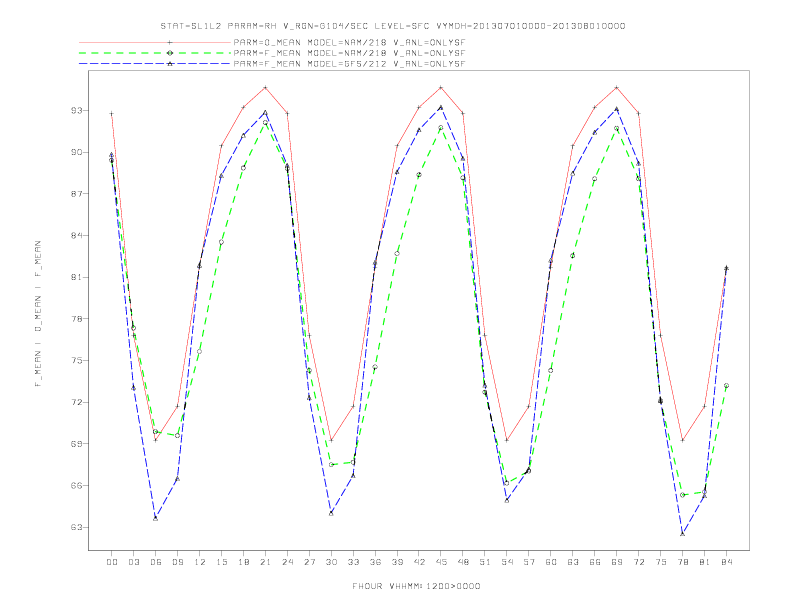
Task: Click forecast hour 45 on x-axis
Action: point(441,562)
